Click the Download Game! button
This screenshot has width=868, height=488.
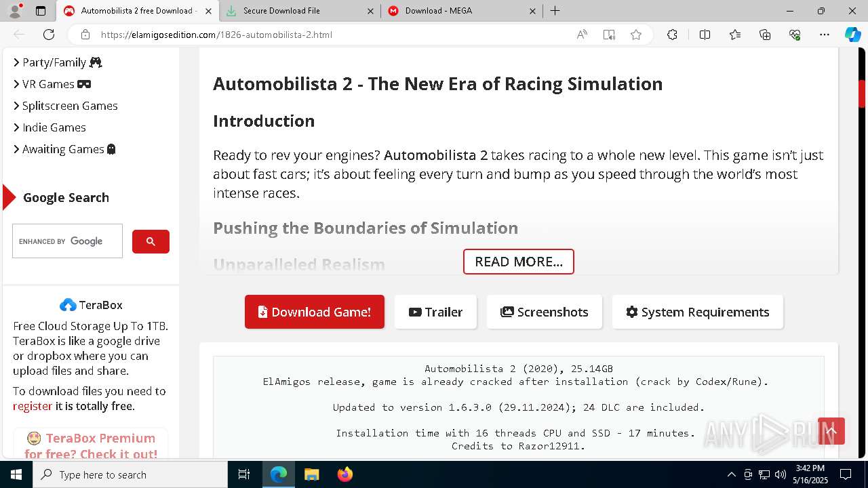(315, 312)
